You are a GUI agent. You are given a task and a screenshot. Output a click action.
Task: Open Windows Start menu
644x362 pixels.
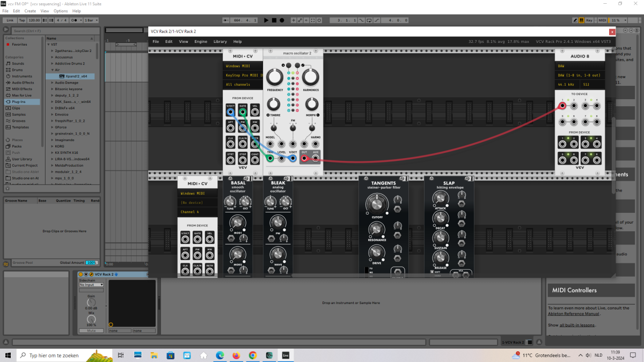coord(9,355)
